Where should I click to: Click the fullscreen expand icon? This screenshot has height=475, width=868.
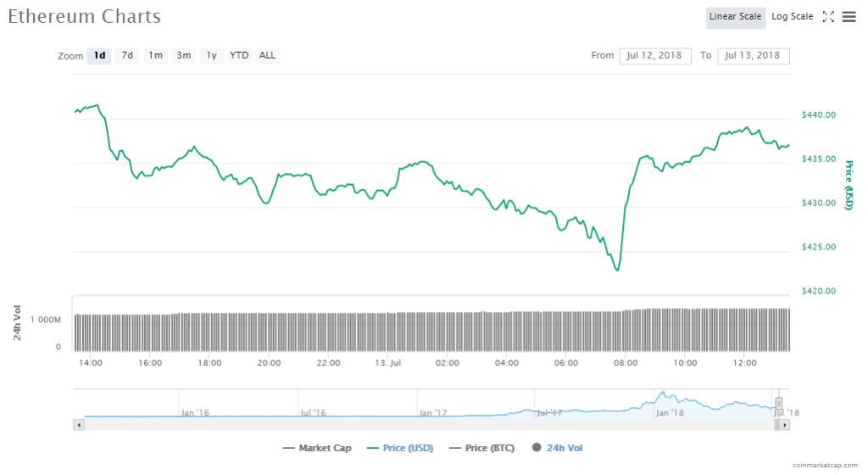829,17
